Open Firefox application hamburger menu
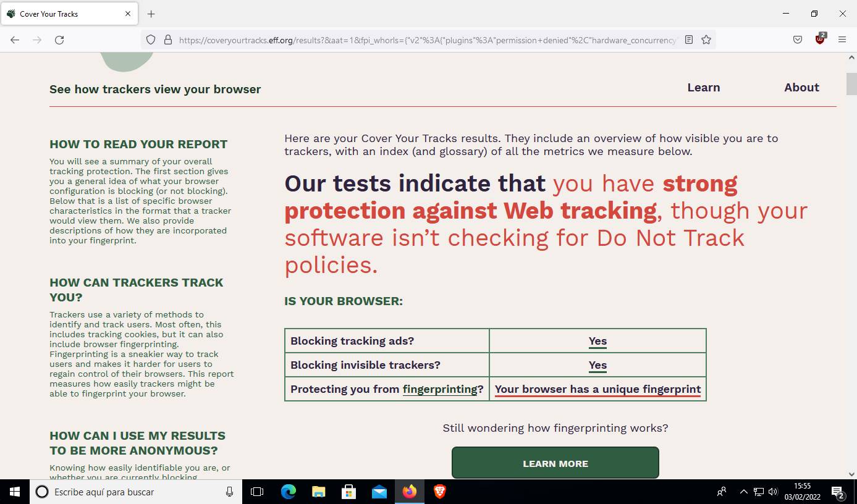The height and width of the screenshot is (504, 857). click(842, 40)
